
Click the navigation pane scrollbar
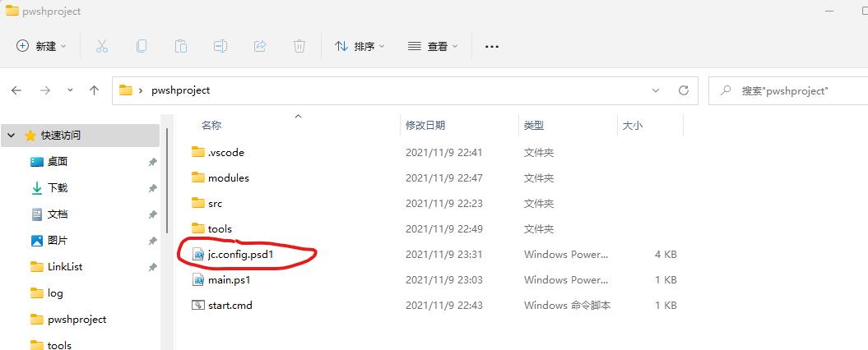(167, 180)
